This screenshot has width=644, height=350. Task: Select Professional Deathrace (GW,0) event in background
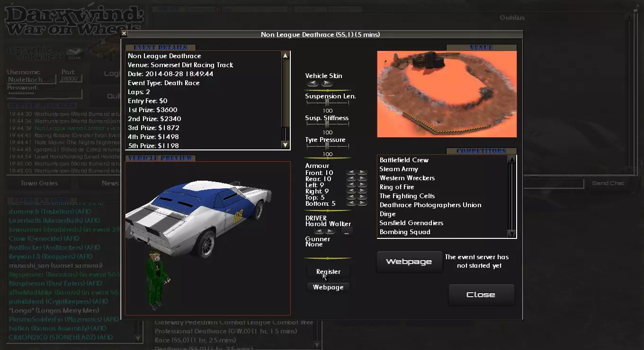226,331
